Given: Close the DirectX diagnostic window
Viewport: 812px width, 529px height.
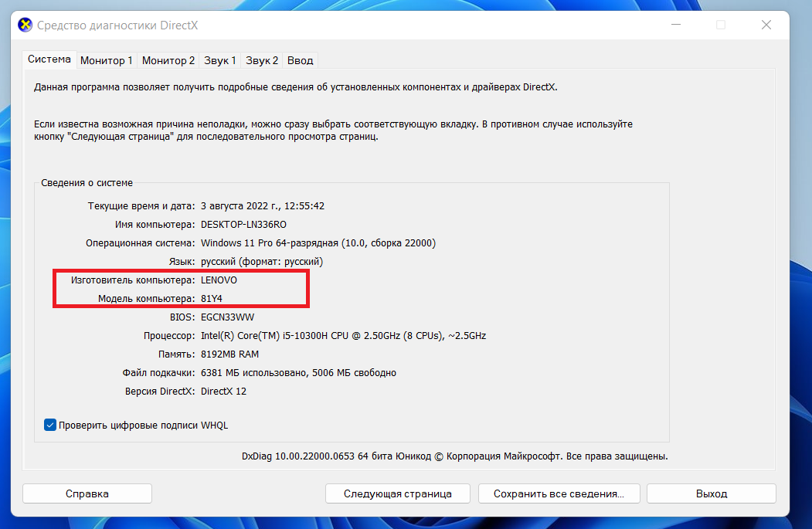Looking at the screenshot, I should pyautogui.click(x=766, y=25).
